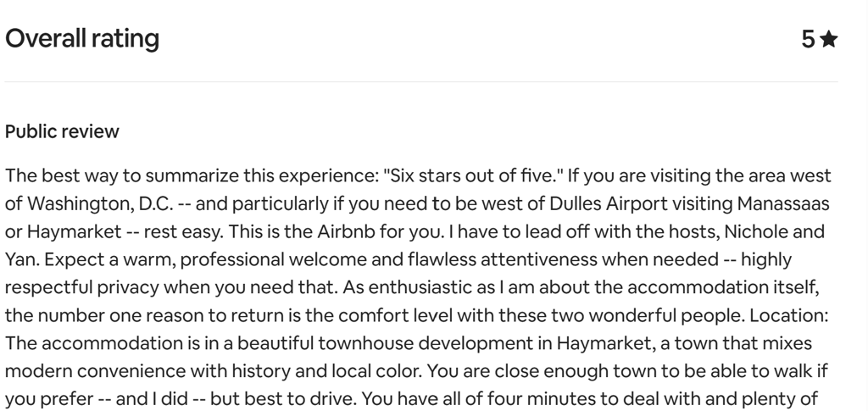Click the horizontal divider under Overall rating

point(421,82)
